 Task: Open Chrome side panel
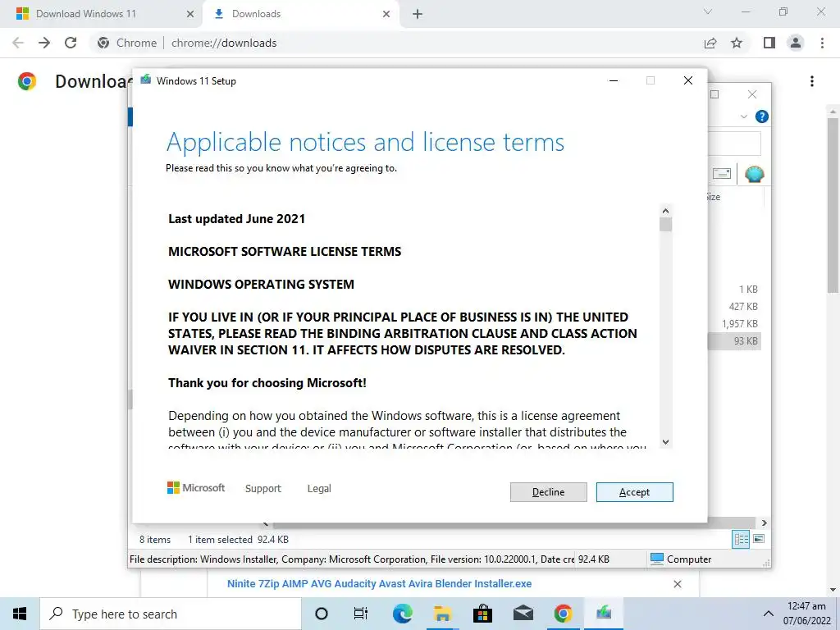tap(769, 43)
